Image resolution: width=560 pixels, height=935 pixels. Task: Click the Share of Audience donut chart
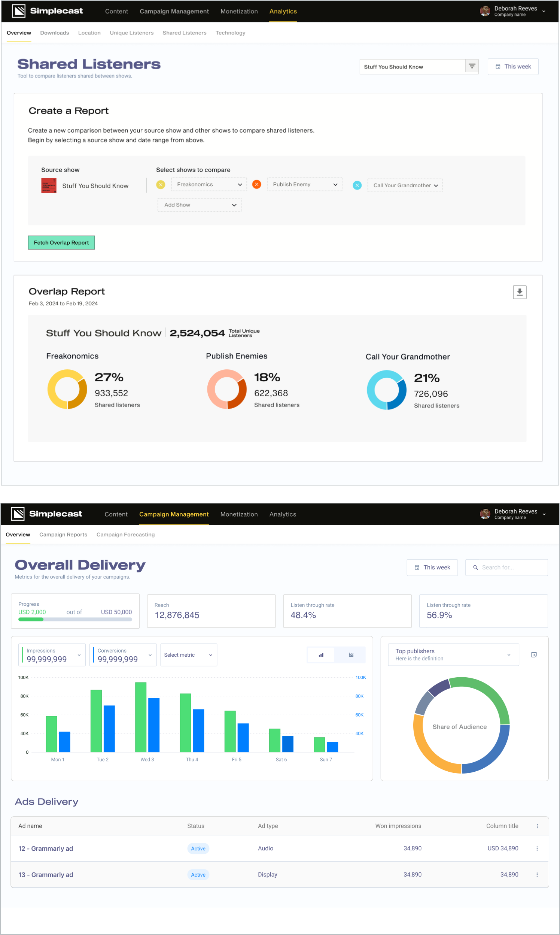[x=461, y=725]
